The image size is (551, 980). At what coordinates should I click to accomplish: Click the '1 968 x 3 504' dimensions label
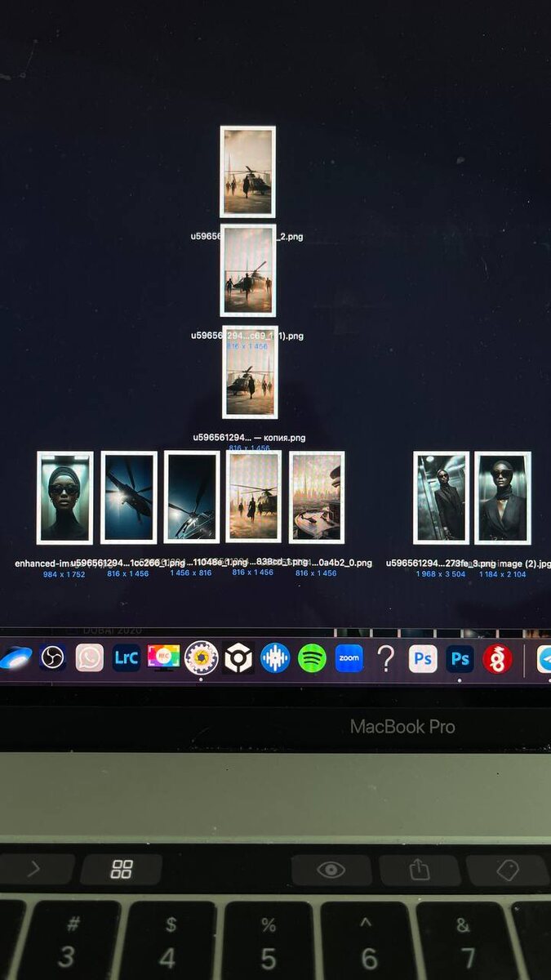coord(439,574)
